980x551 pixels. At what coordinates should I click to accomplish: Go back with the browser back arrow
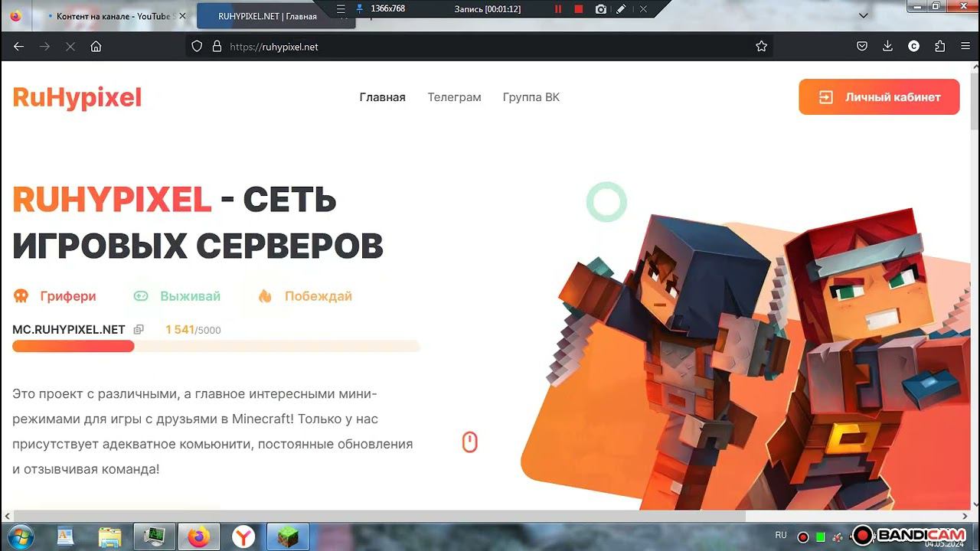(19, 47)
